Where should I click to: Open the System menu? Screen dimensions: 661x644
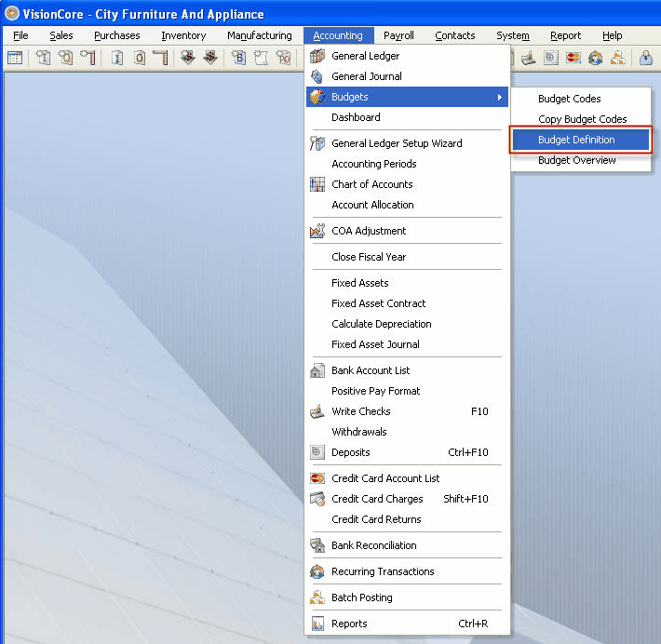click(513, 35)
